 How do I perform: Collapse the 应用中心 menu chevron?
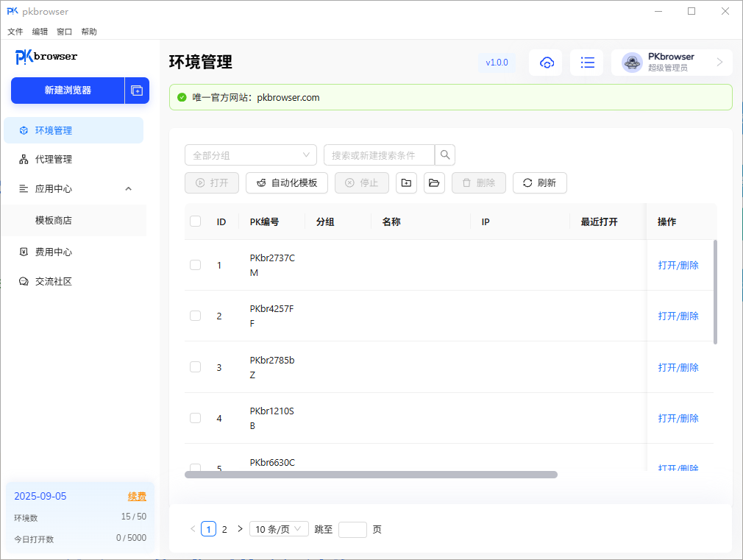coord(129,188)
